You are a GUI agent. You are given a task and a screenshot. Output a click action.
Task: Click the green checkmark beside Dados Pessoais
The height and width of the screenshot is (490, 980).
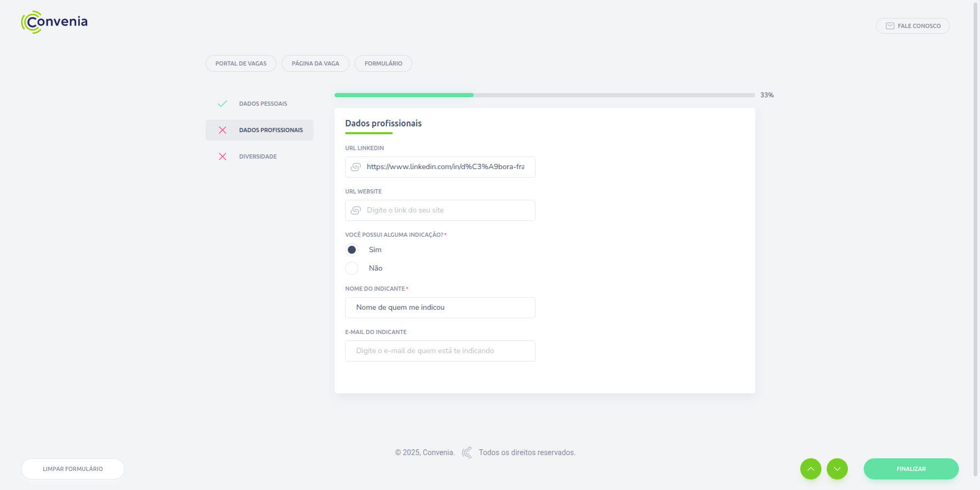point(223,104)
